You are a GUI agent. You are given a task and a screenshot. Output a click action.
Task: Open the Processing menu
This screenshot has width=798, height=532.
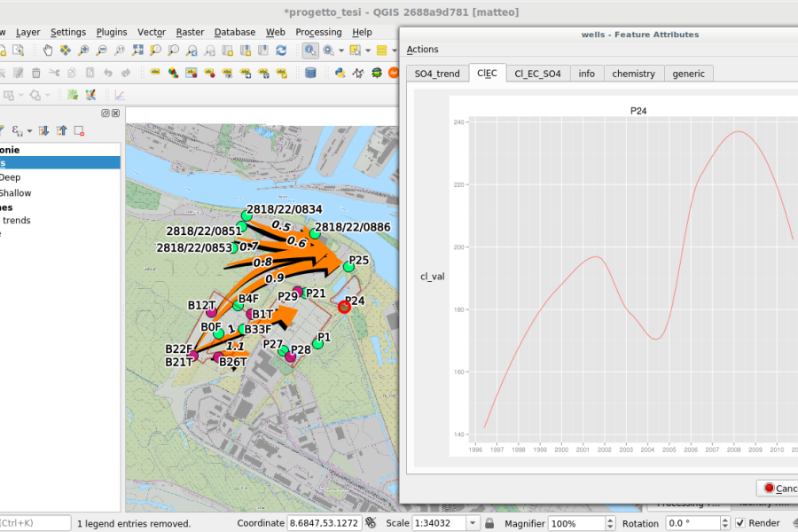coord(318,32)
